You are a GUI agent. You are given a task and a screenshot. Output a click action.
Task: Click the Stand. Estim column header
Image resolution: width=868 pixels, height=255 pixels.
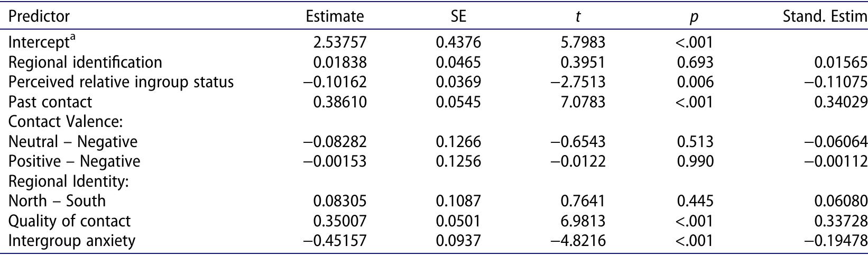pyautogui.click(x=825, y=17)
